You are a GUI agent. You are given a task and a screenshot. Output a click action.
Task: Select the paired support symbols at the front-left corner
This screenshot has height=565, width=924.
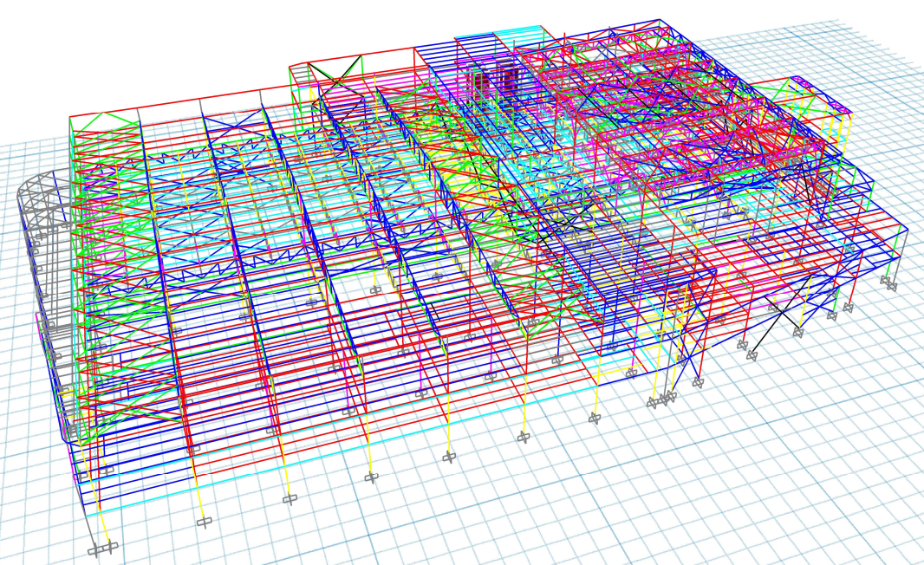[103, 549]
